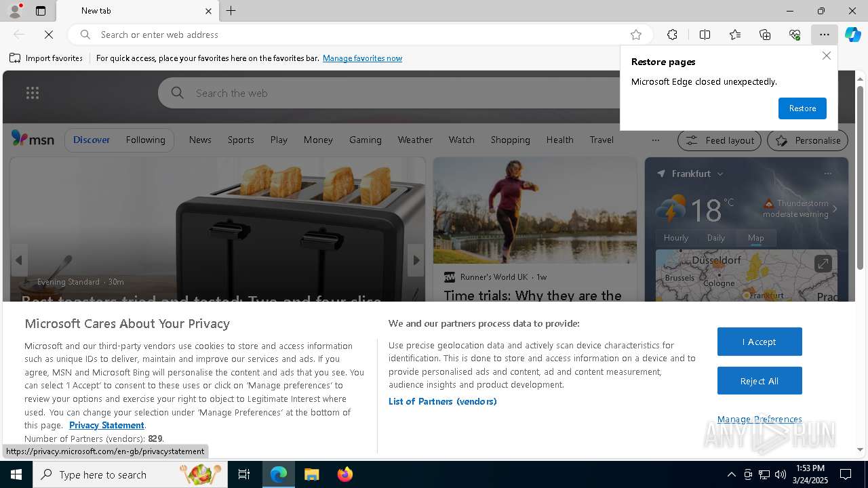The width and height of the screenshot is (868, 488).
Task: Add this page to favorites star
Action: point(636,35)
